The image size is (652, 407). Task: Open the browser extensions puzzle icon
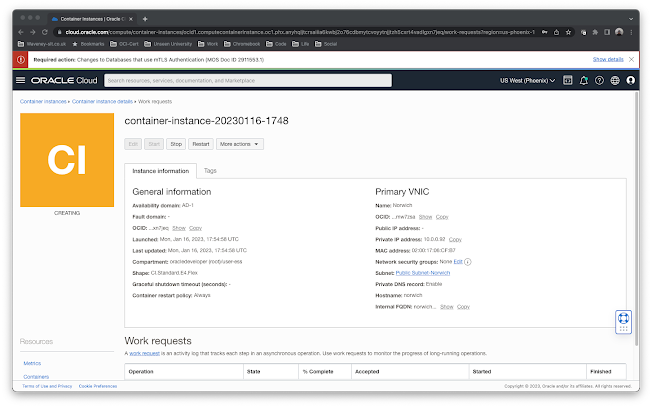coord(595,32)
